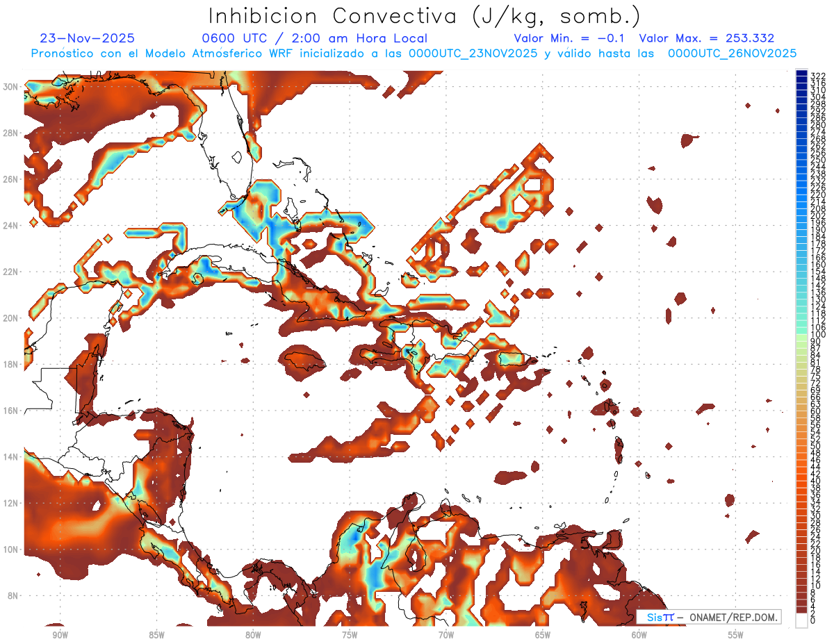Click the 28N latitude label
Viewport: 834px width, 644px height.
[12, 133]
